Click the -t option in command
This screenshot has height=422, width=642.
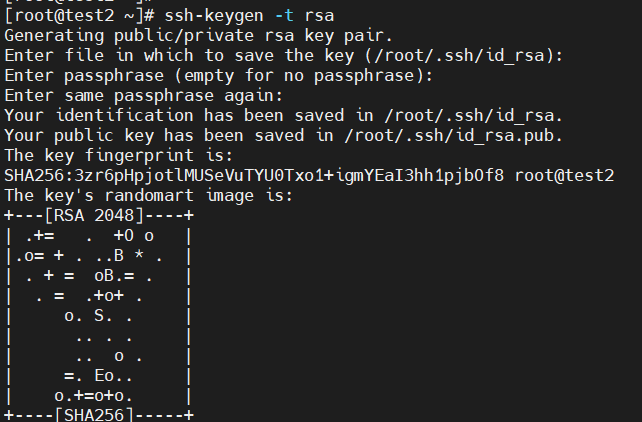[284, 16]
